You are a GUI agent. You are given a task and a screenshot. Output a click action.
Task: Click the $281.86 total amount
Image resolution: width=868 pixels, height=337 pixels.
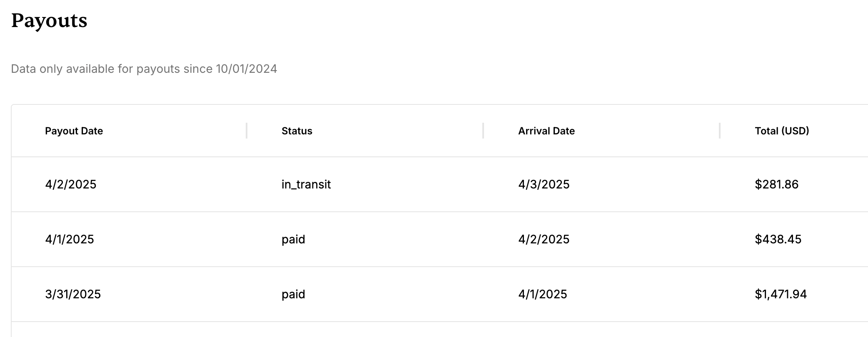click(x=776, y=184)
